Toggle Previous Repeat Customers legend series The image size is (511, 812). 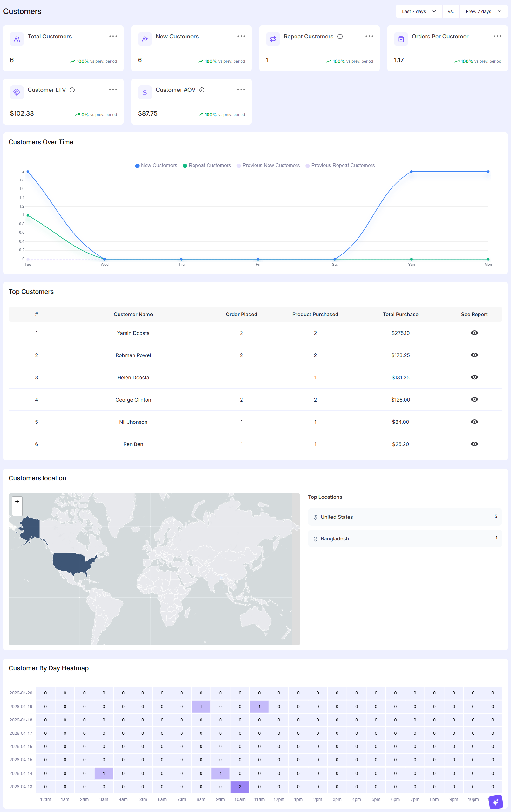(x=340, y=165)
